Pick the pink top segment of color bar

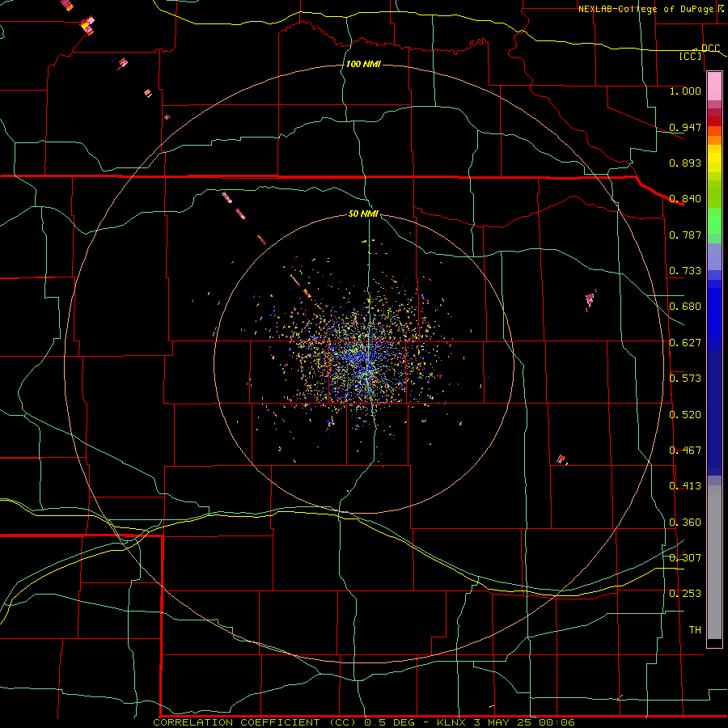[x=714, y=87]
